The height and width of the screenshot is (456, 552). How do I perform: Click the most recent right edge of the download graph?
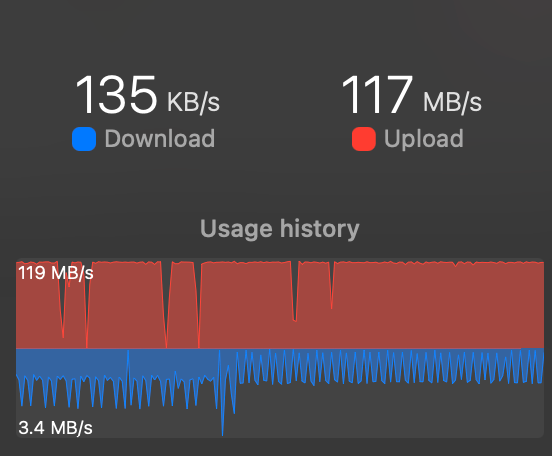coord(541,366)
